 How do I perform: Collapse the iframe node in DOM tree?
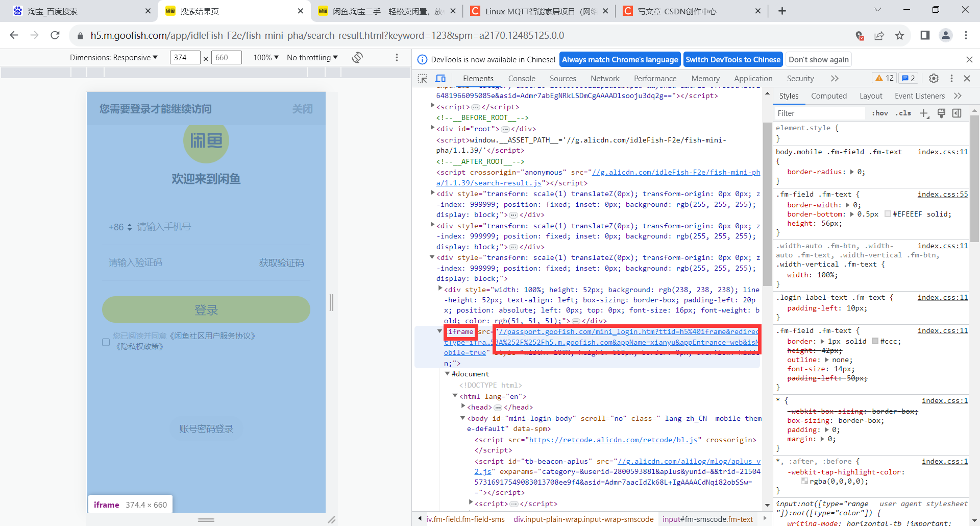pyautogui.click(x=439, y=331)
